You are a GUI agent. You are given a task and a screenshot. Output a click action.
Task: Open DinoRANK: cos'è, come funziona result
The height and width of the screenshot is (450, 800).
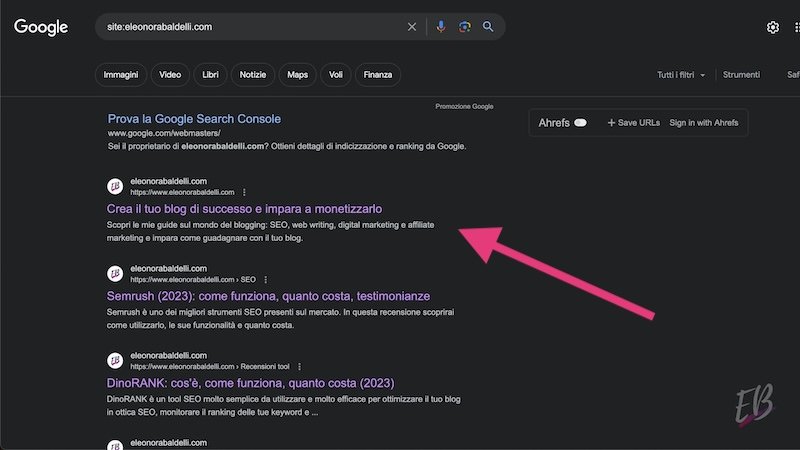tap(250, 383)
